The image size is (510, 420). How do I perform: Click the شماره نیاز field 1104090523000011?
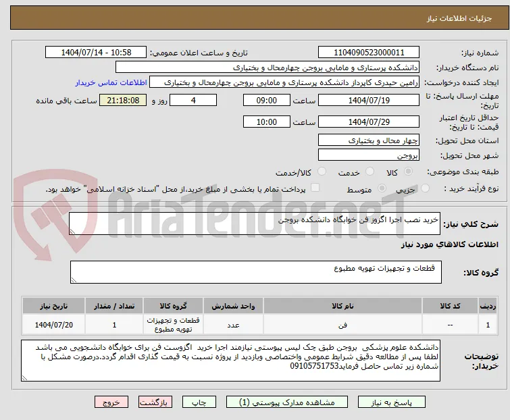click(x=369, y=53)
